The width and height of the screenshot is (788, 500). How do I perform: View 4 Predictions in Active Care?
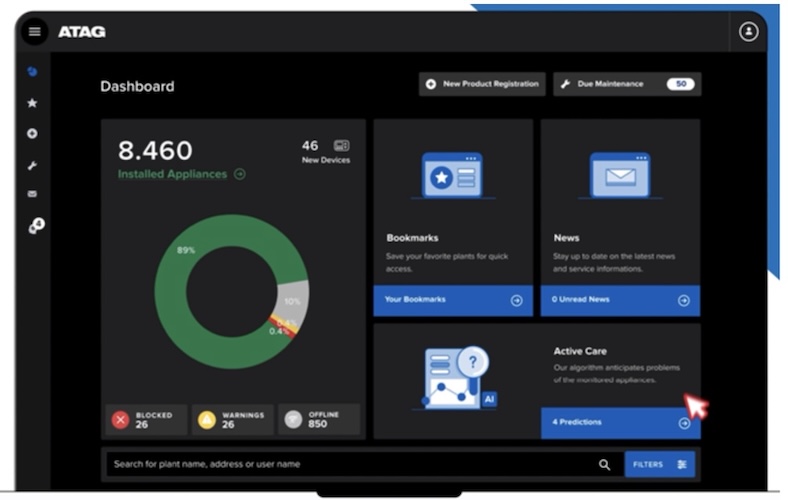tap(620, 422)
